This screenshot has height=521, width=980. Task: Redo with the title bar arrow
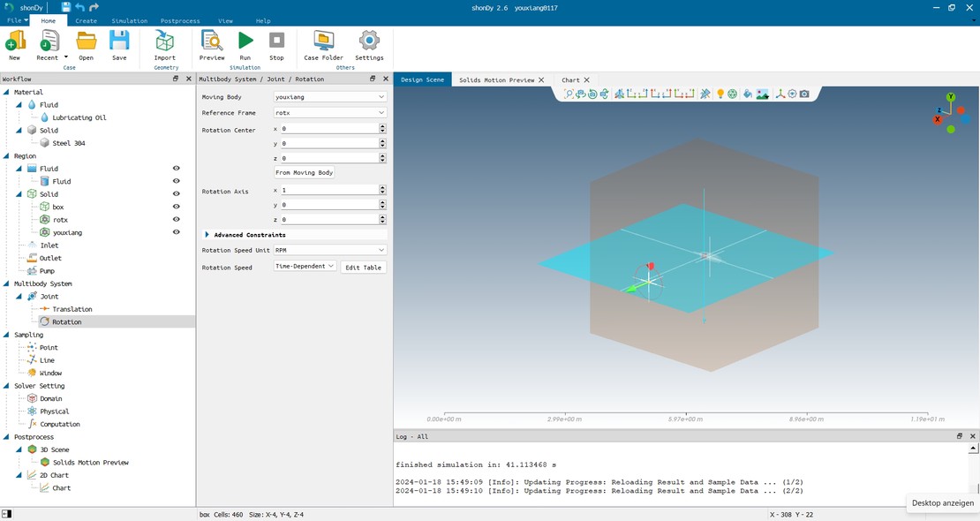tap(94, 7)
